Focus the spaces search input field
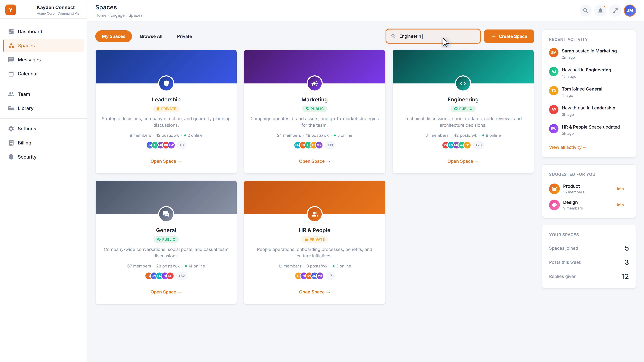 coord(433,36)
